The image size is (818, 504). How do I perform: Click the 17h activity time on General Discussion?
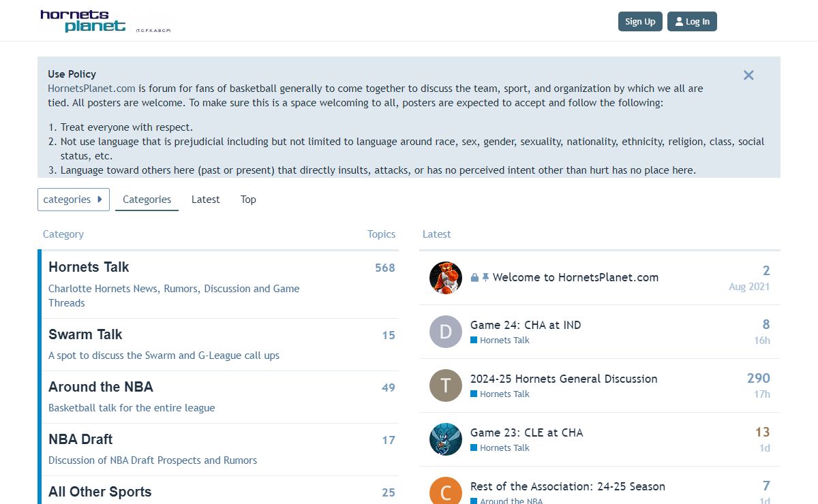[x=762, y=394]
